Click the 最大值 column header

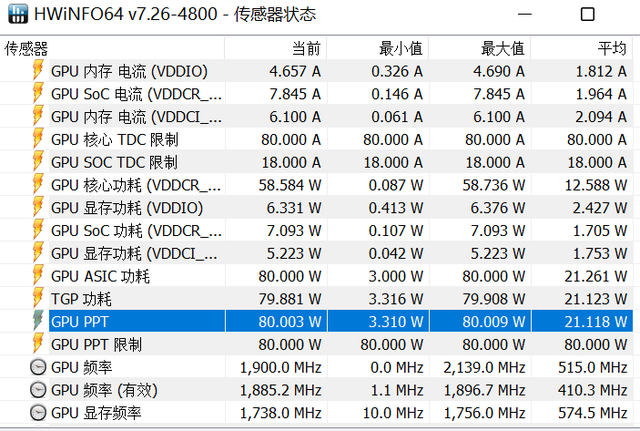click(480, 49)
